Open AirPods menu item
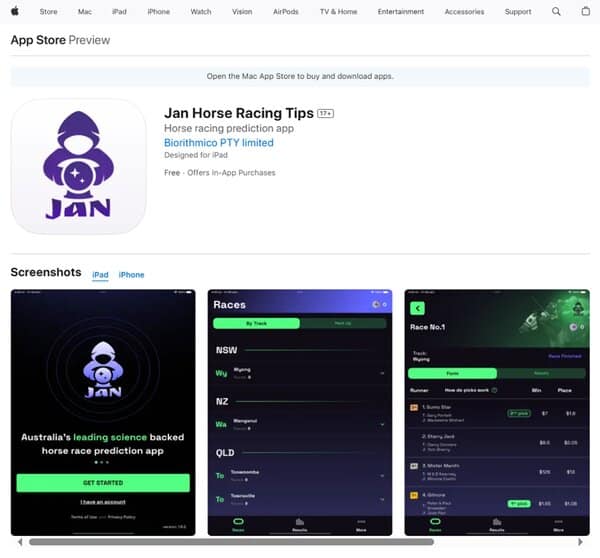Screen dimensions: 600x558 point(285,12)
